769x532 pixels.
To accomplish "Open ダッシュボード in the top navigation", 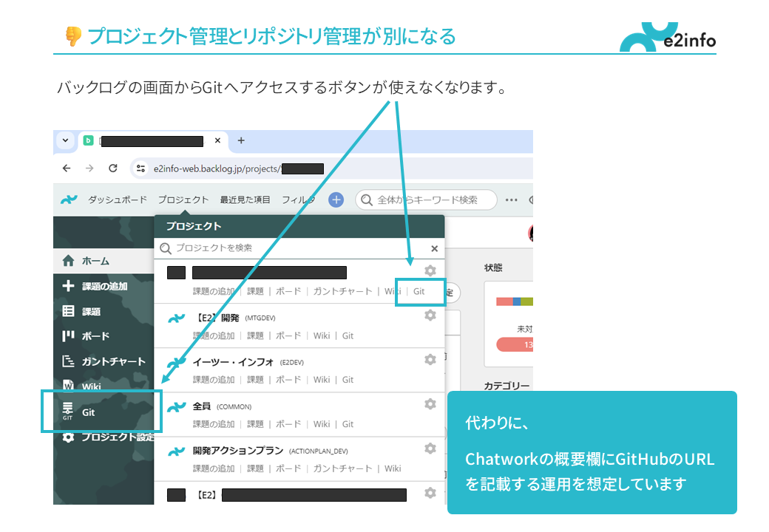I will point(117,199).
